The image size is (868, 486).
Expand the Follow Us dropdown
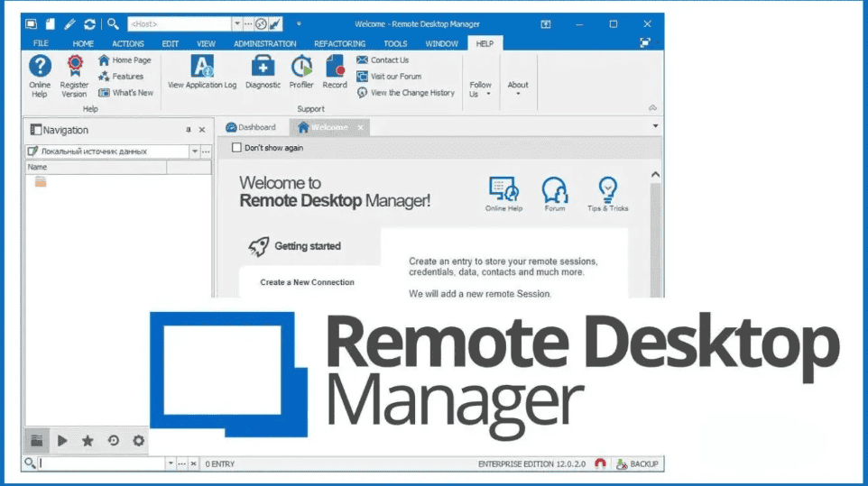click(x=481, y=88)
